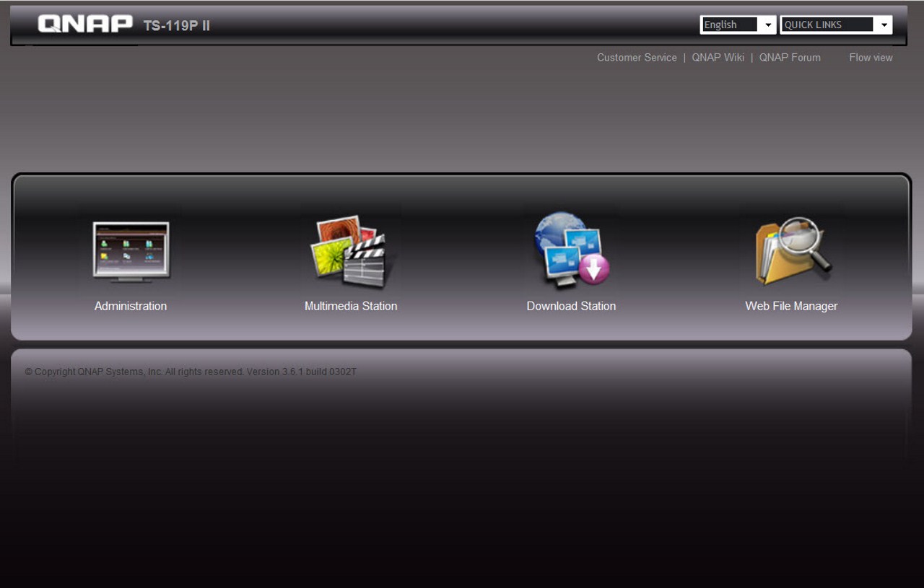Click the copyright and version 3.6.1 text
This screenshot has width=924, height=588.
191,372
